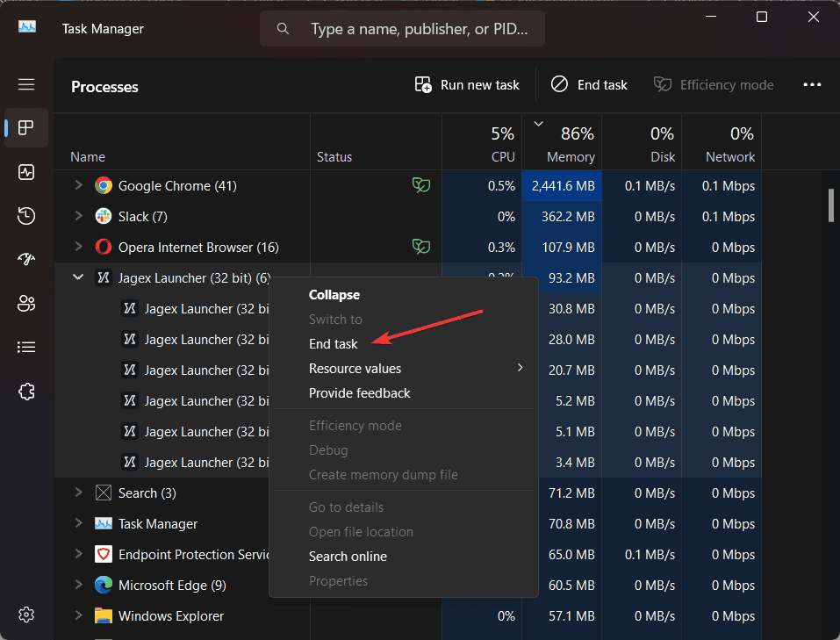Click Efficiency mode in the top toolbar
Viewport: 840px width, 640px height.
pos(713,84)
